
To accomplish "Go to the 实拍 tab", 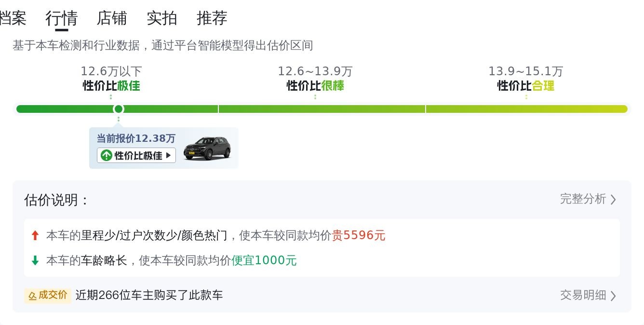I will [162, 18].
